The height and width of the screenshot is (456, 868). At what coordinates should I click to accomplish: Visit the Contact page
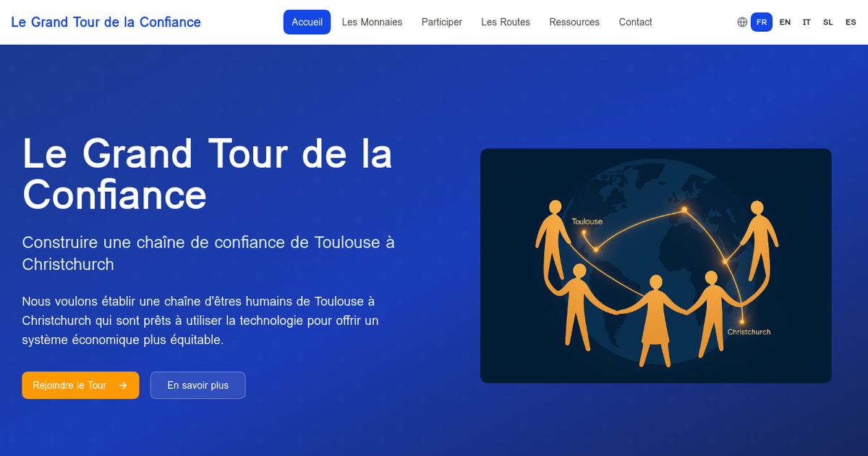[x=635, y=22]
